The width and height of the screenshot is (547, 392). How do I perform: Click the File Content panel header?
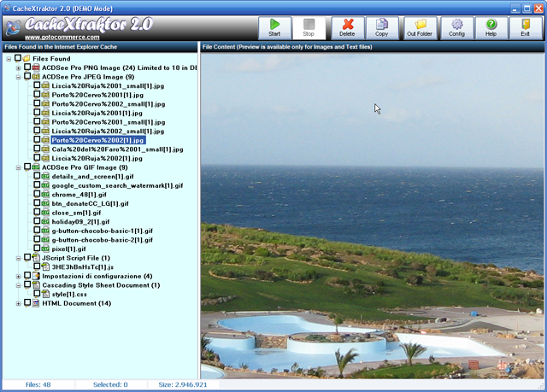click(373, 47)
